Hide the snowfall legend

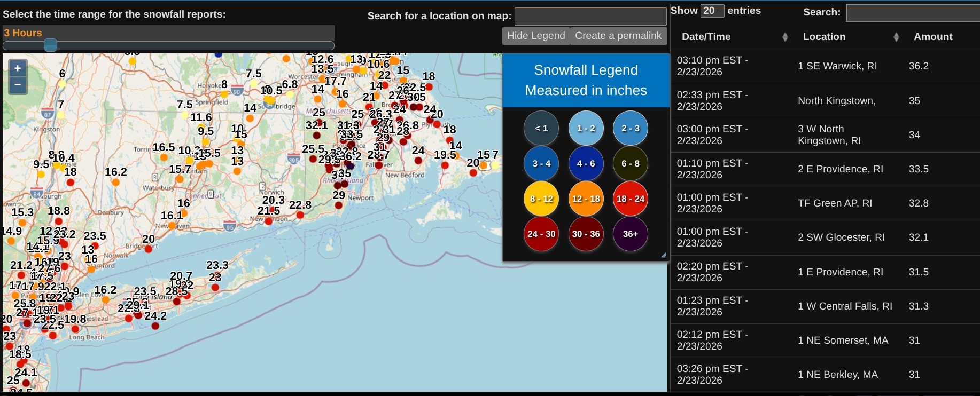(536, 36)
